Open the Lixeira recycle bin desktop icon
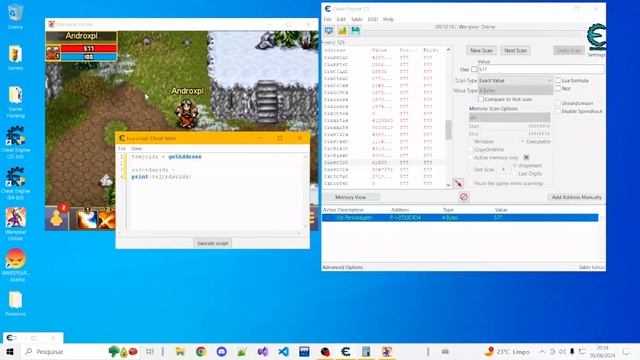The height and width of the screenshot is (360, 640). click(x=16, y=16)
